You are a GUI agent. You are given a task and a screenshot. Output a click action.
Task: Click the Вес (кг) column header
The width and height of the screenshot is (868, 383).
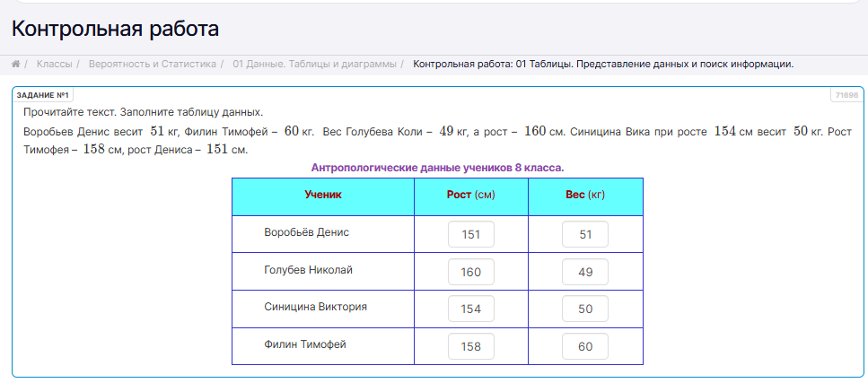point(585,196)
